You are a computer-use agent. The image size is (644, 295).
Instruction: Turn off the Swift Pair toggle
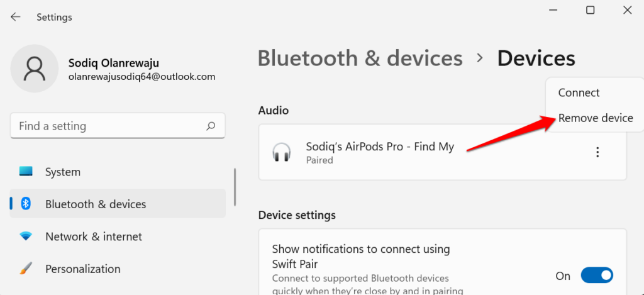596,276
